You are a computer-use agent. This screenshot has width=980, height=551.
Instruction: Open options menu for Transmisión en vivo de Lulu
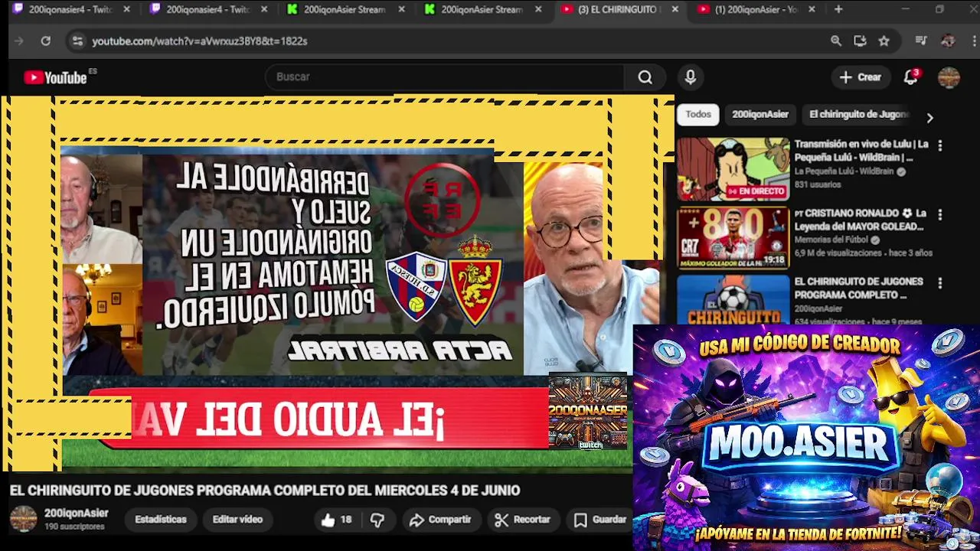[940, 145]
